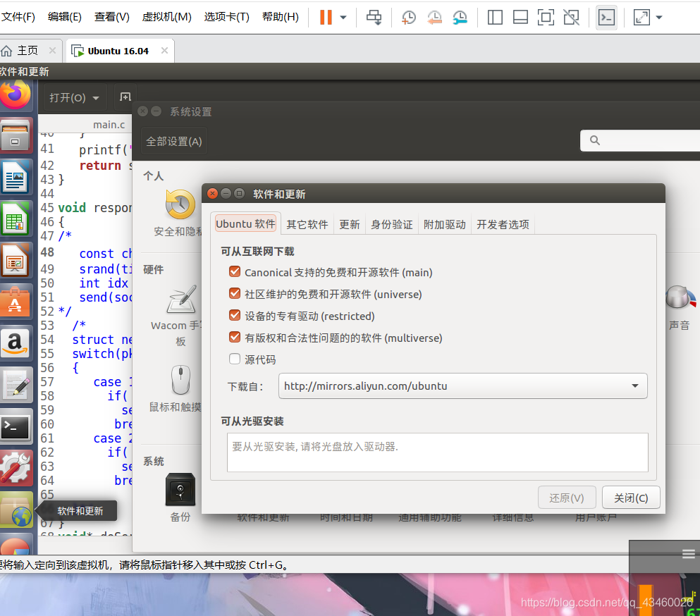Expand the stretch display dropdown arrow
Screen dimensions: 700x616
(x=659, y=18)
